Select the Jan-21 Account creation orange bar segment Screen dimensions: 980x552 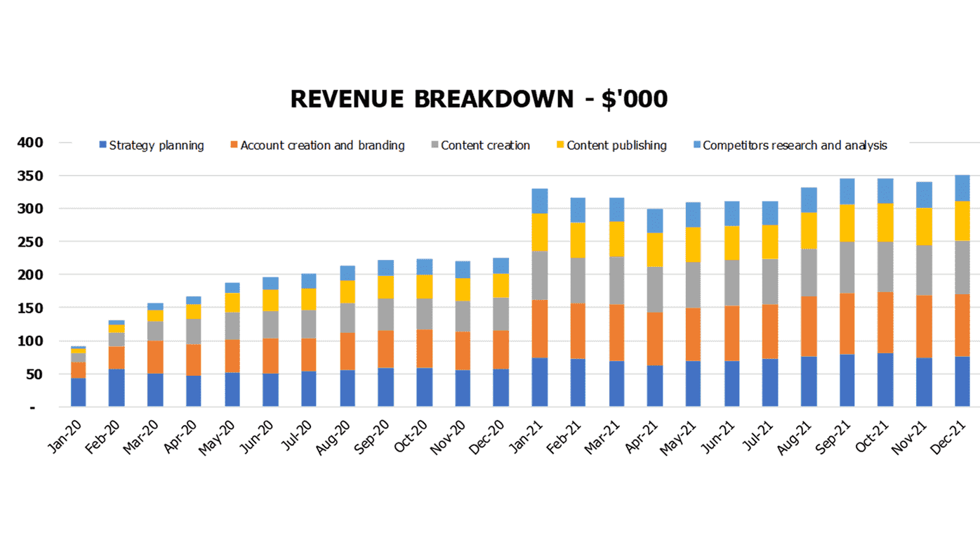pos(540,329)
